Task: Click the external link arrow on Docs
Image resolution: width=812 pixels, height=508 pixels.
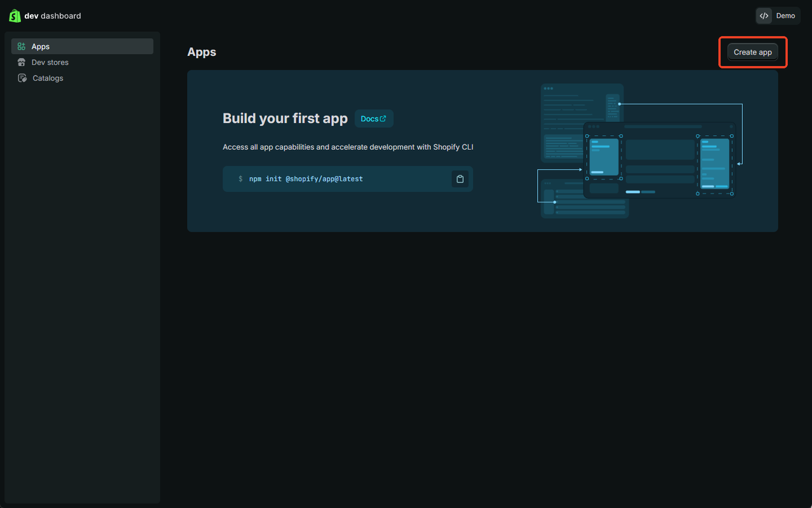Action: (383, 119)
